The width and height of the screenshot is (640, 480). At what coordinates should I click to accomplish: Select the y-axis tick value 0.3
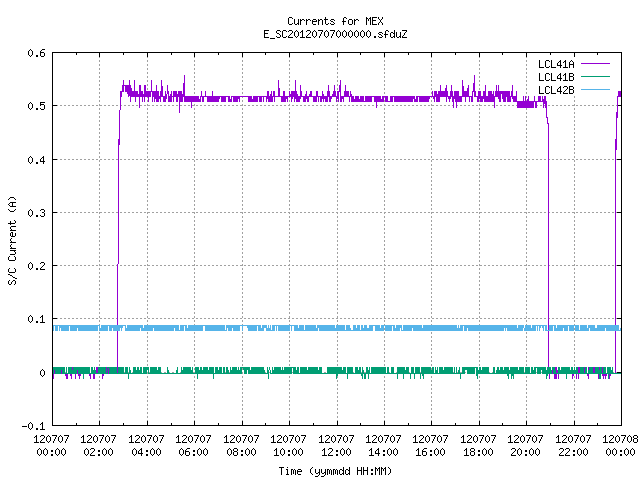coord(36,213)
